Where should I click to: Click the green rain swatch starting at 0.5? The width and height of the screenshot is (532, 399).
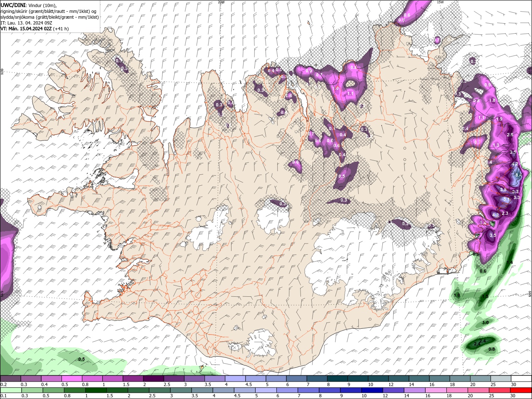[53, 390]
